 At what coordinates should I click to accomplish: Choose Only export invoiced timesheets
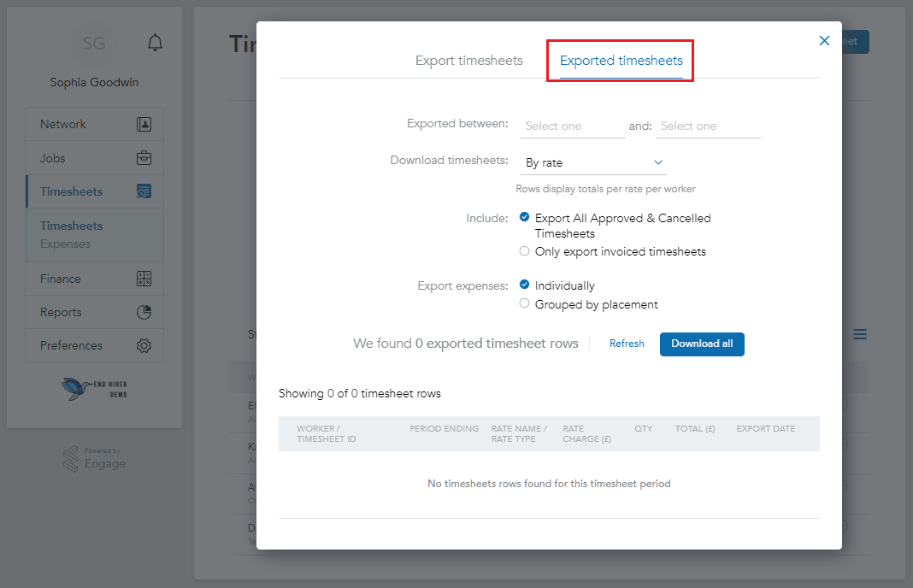coord(523,251)
